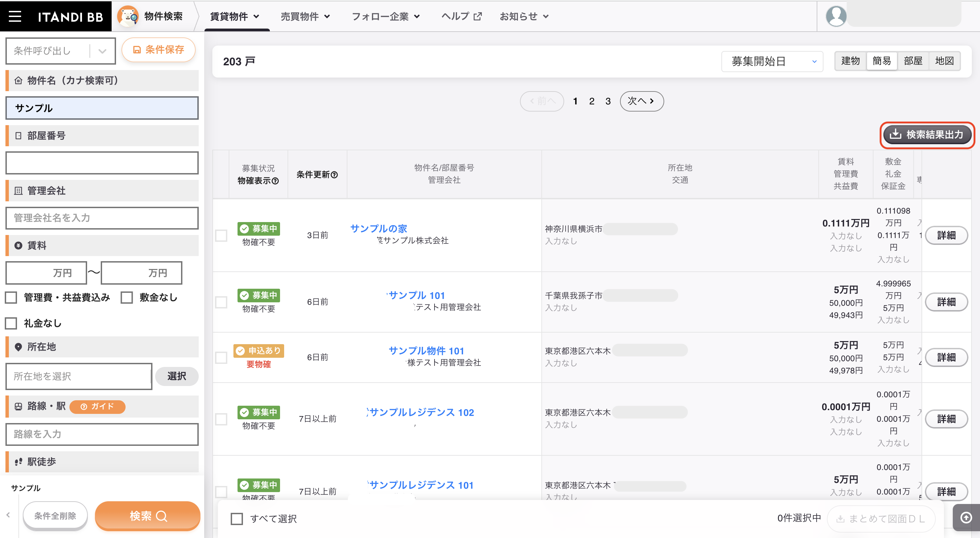This screenshot has width=980, height=538.
Task: Expand the 売買物件 menu
Action: [x=305, y=16]
